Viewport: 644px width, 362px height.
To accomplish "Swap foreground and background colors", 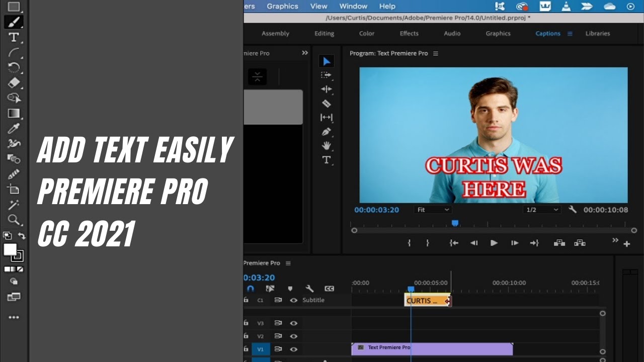I will coord(22,235).
